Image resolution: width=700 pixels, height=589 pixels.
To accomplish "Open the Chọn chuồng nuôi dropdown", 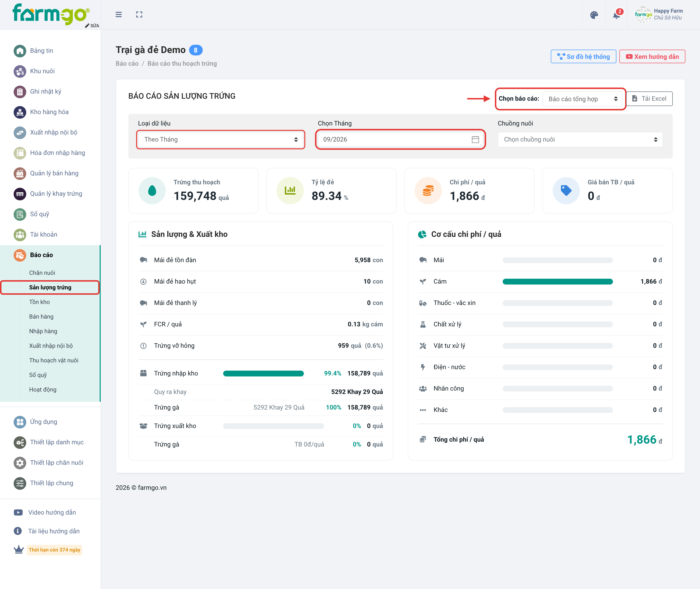I will 580,140.
